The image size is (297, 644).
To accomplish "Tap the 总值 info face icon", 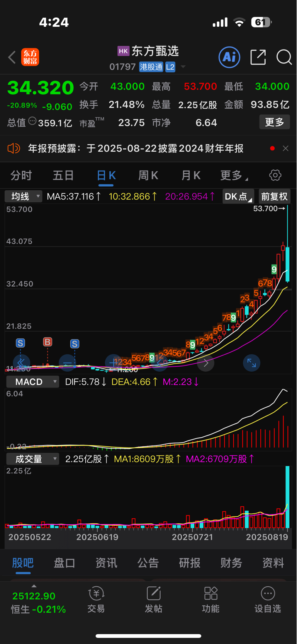I will pos(32,121).
